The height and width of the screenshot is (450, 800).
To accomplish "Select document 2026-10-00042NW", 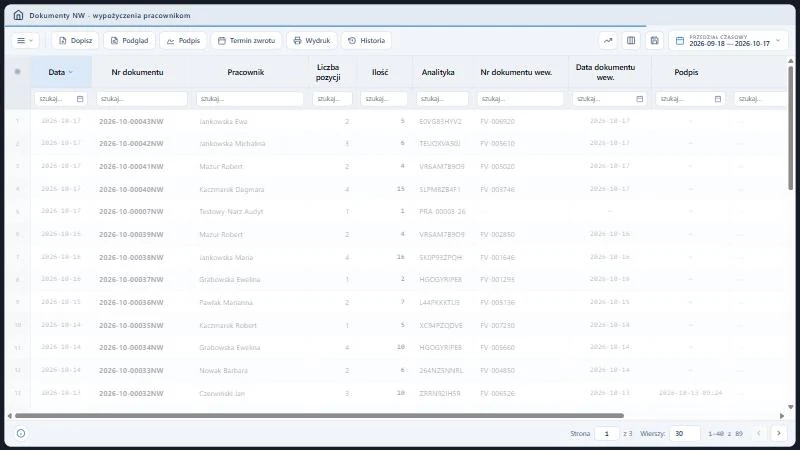I will click(131, 143).
